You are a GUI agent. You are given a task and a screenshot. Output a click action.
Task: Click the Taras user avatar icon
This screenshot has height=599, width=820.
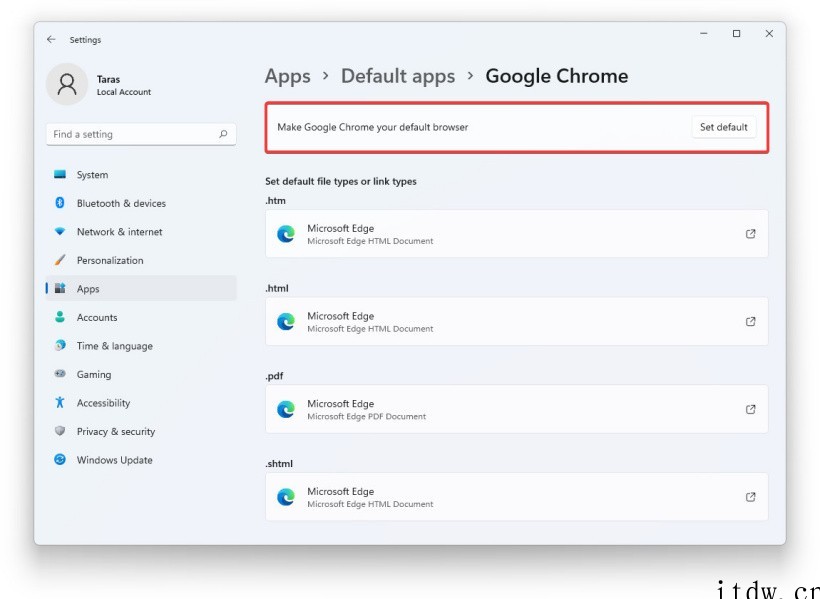pos(67,84)
